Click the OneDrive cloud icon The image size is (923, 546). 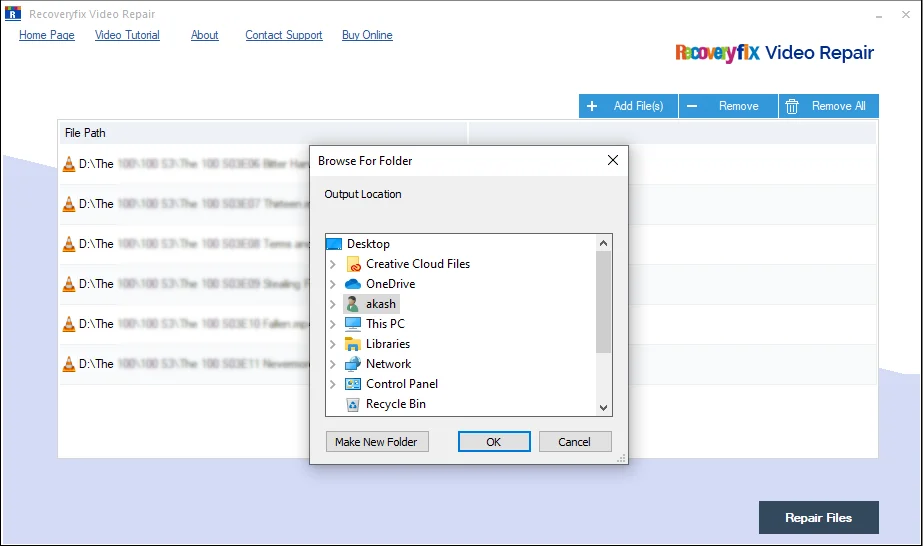[x=352, y=284]
